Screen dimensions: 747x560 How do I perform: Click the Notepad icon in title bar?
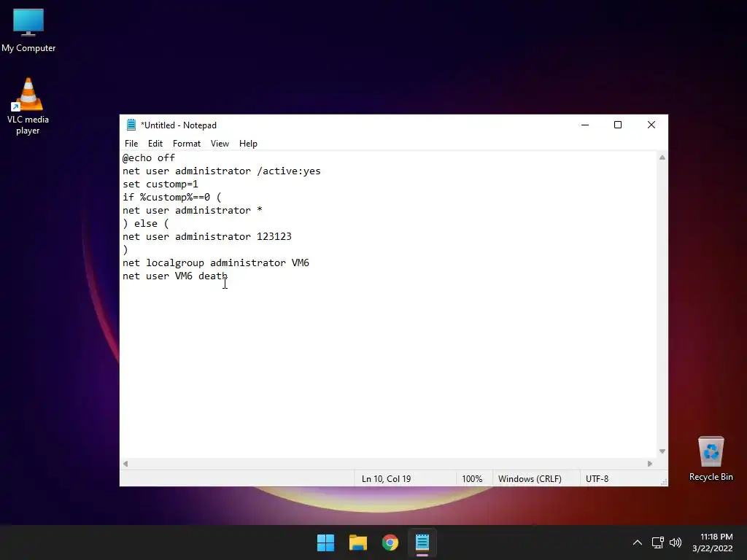(x=131, y=125)
